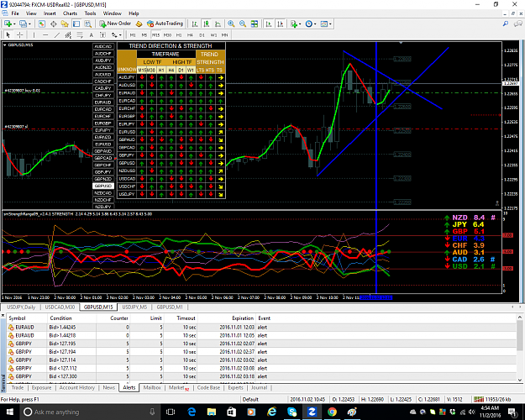The image size is (525, 420).
Task: Select the NZDCAD pair button on chart
Action: click(103, 193)
